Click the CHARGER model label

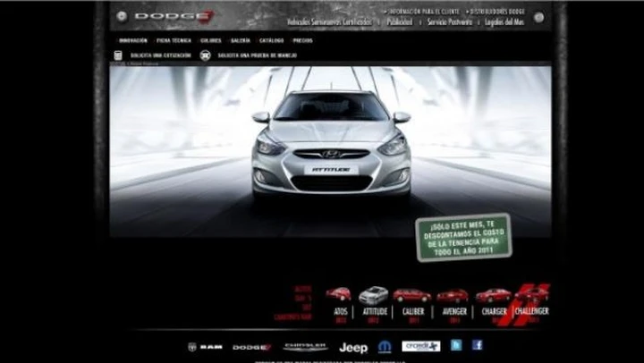point(495,312)
